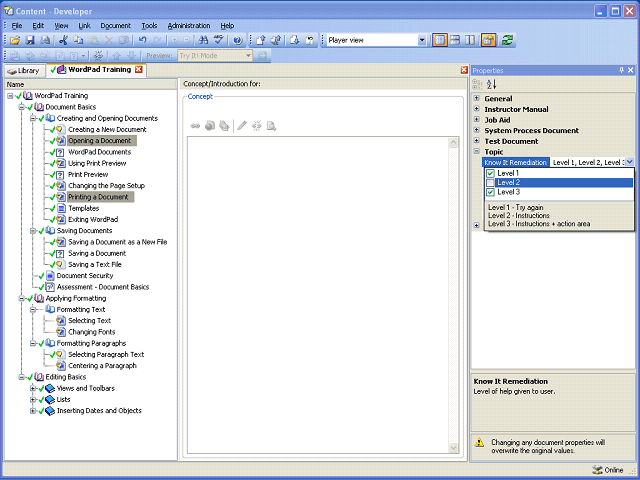640x480 pixels.
Task: Click the concept pane preview magnifier icon
Action: tap(271, 126)
